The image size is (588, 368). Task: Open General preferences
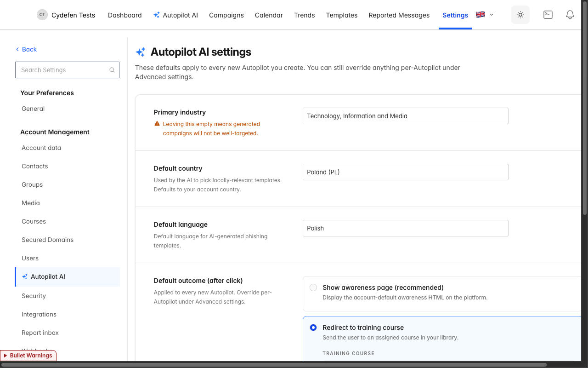pyautogui.click(x=33, y=109)
